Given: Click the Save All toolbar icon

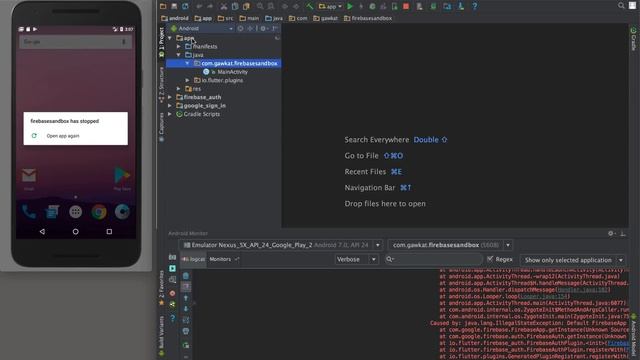Looking at the screenshot, I should 174,6.
